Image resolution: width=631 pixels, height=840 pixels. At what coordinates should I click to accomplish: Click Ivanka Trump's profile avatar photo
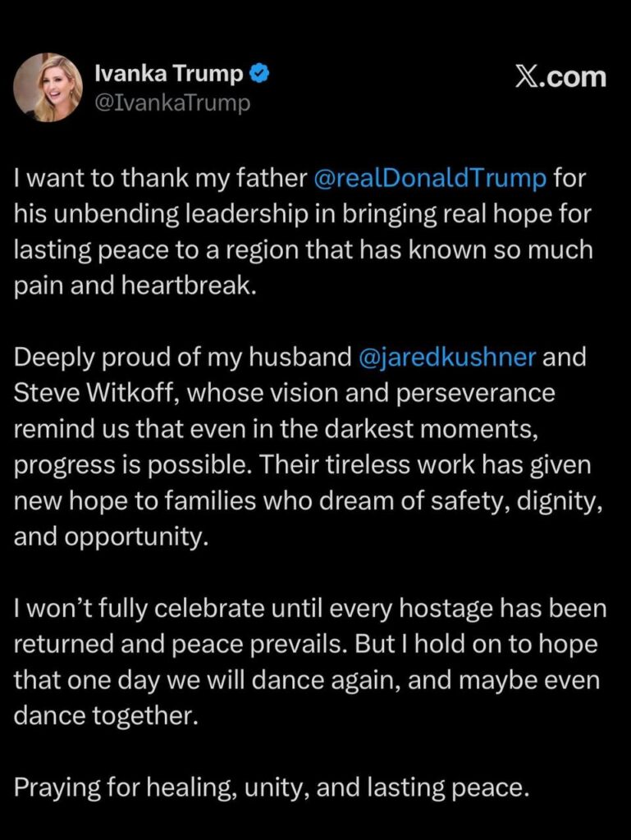tap(48, 87)
